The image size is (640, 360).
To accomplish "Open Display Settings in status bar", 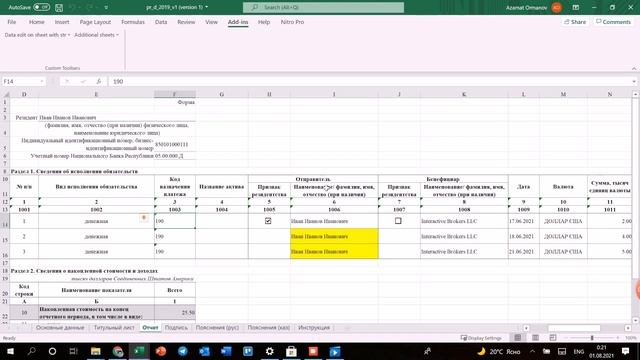I will point(481,338).
